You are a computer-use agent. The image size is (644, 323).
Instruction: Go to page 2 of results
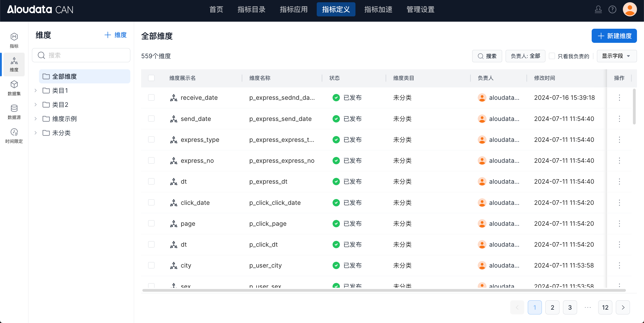[552, 307]
